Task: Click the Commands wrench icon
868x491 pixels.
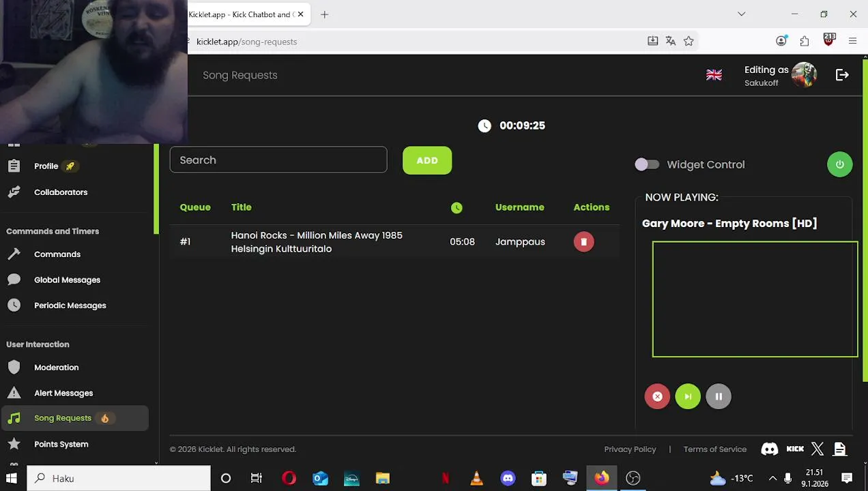Action: click(x=14, y=254)
